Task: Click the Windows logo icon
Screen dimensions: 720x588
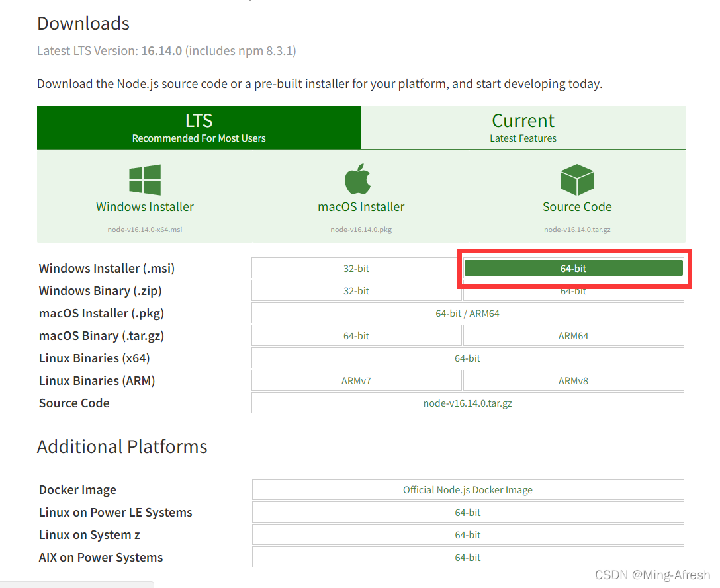Action: (x=145, y=179)
